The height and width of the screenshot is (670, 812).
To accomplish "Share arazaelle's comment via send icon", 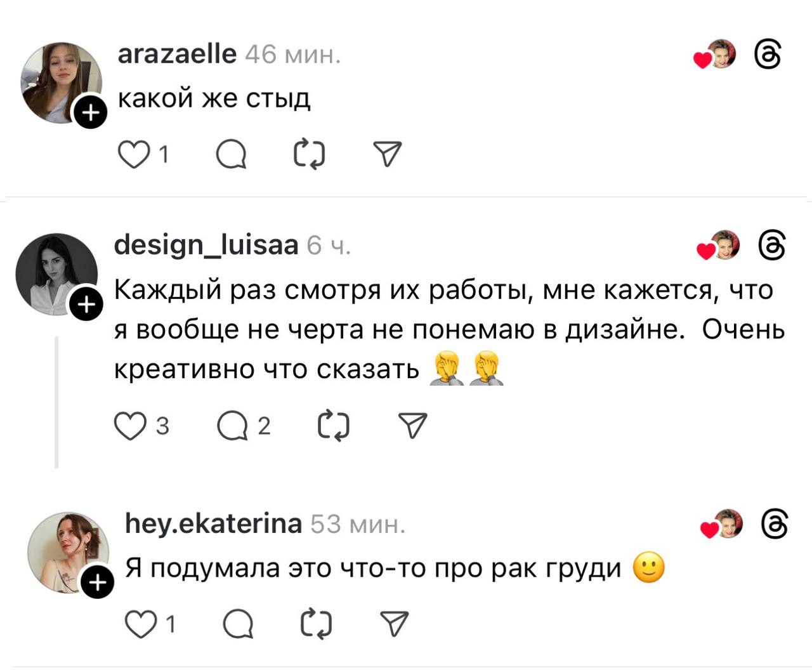I will (x=387, y=155).
